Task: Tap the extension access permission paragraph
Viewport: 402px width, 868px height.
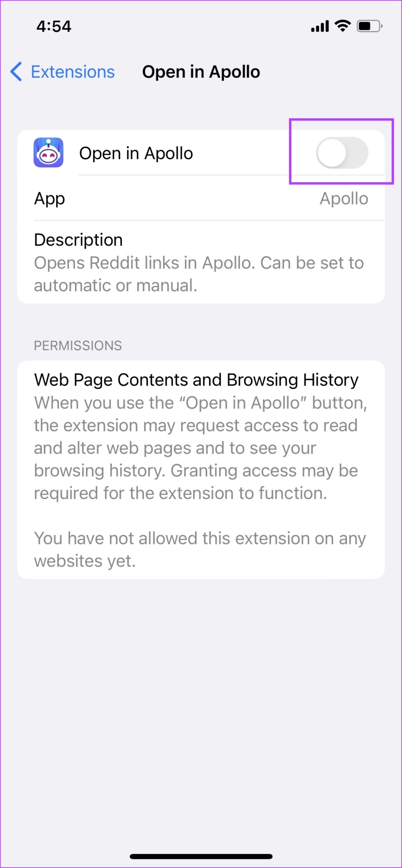Action: (x=200, y=448)
